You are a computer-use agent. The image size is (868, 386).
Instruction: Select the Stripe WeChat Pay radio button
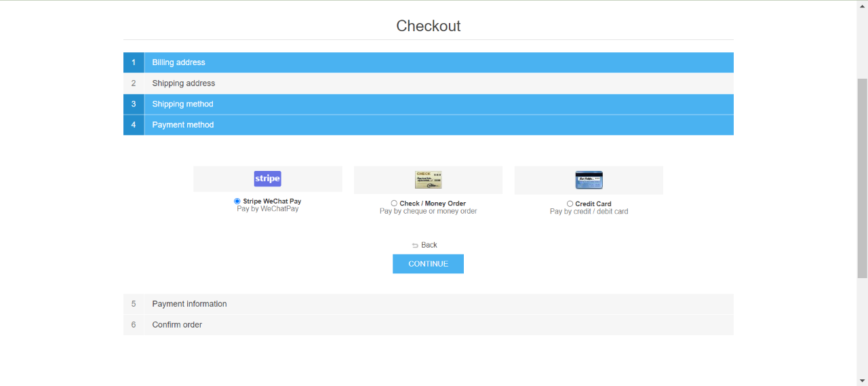(x=237, y=201)
